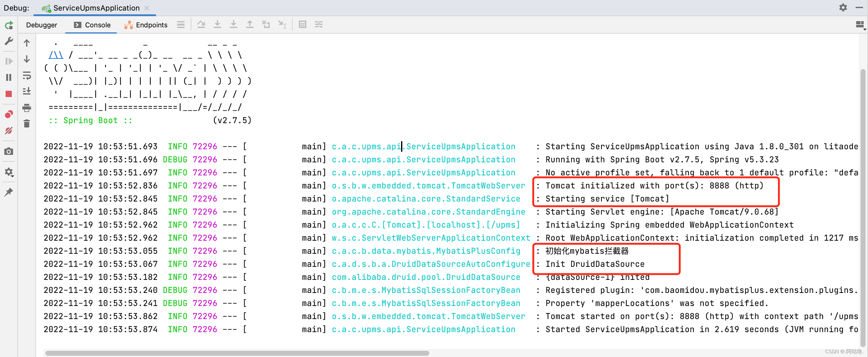Mute all breakpoints

point(9,131)
